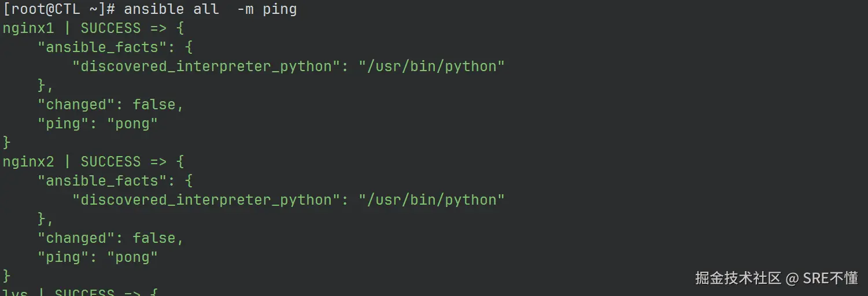Click the "pong" value under nginx1
This screenshot has width=868, height=296.
pos(132,124)
